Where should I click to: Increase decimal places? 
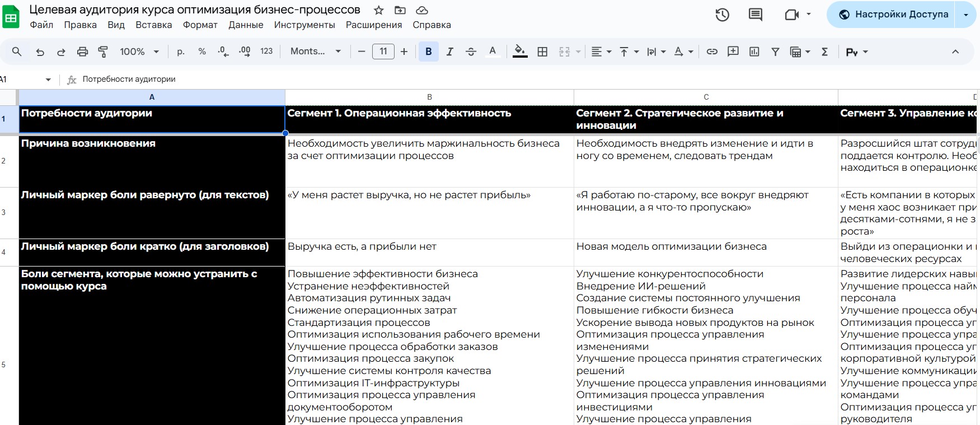tap(245, 52)
